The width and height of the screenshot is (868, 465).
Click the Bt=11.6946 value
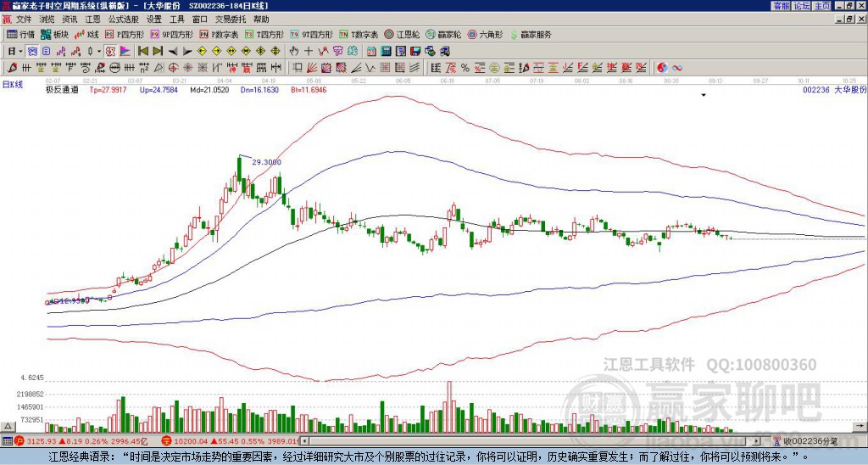pyautogui.click(x=309, y=89)
